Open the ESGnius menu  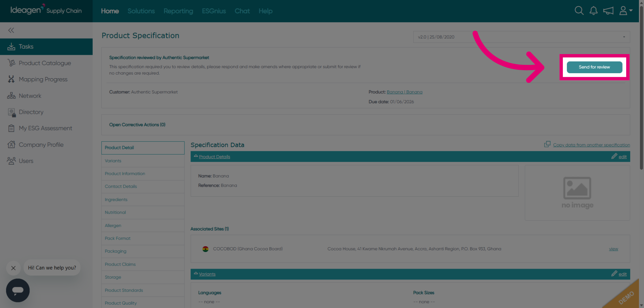pyautogui.click(x=214, y=11)
